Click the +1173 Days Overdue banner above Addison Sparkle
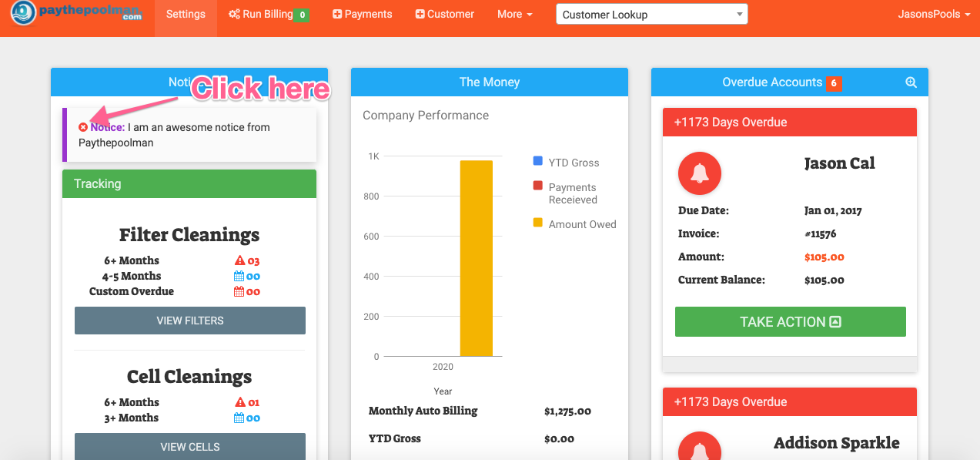 point(790,401)
